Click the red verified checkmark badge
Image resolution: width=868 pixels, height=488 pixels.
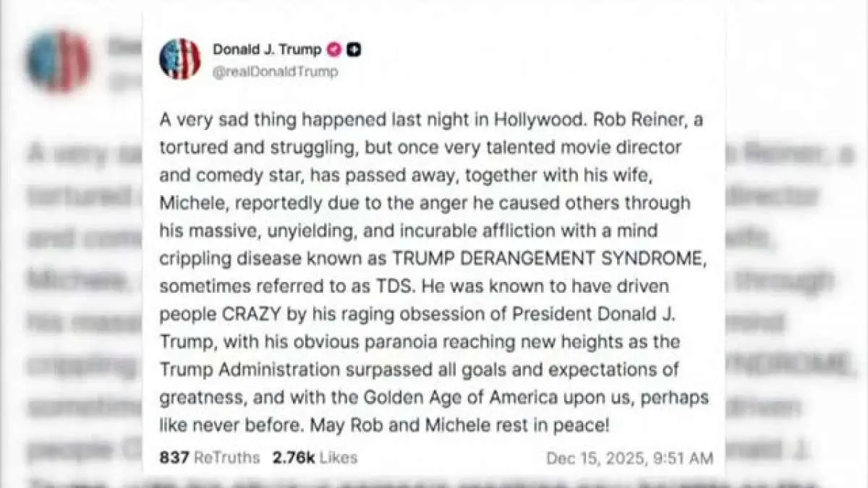334,50
